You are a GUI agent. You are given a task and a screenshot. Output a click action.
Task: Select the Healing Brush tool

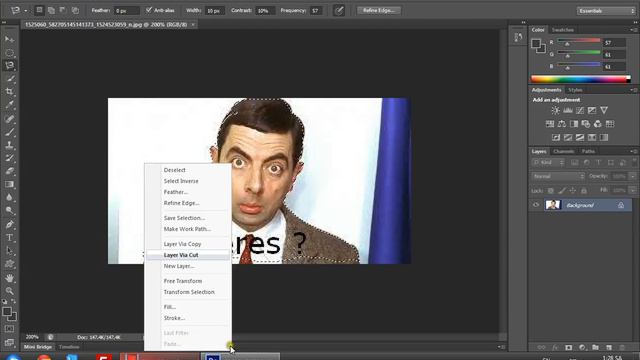click(9, 119)
